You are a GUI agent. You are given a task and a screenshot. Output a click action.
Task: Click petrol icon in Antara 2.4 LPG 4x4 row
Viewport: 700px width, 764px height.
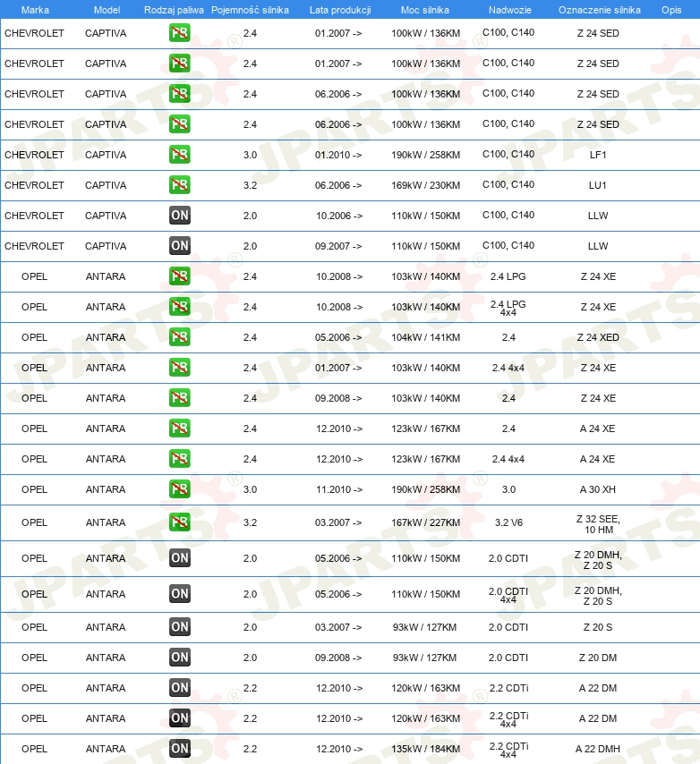coord(179,307)
